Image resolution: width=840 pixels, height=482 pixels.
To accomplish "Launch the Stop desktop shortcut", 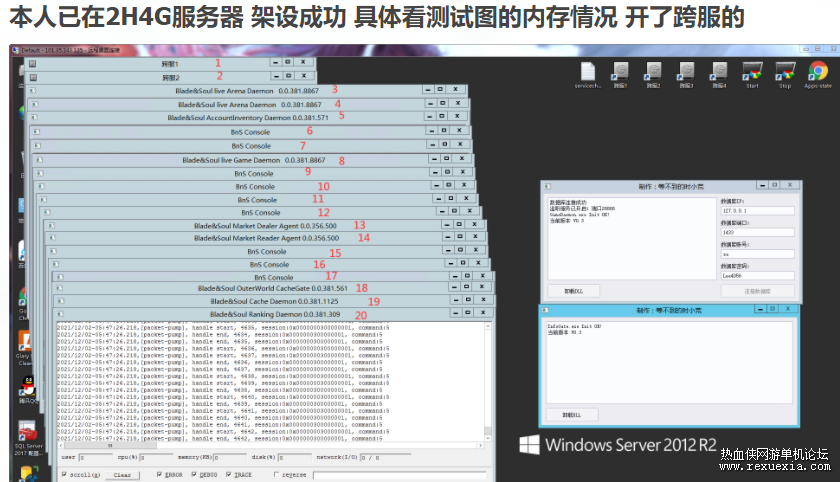I will tap(785, 75).
